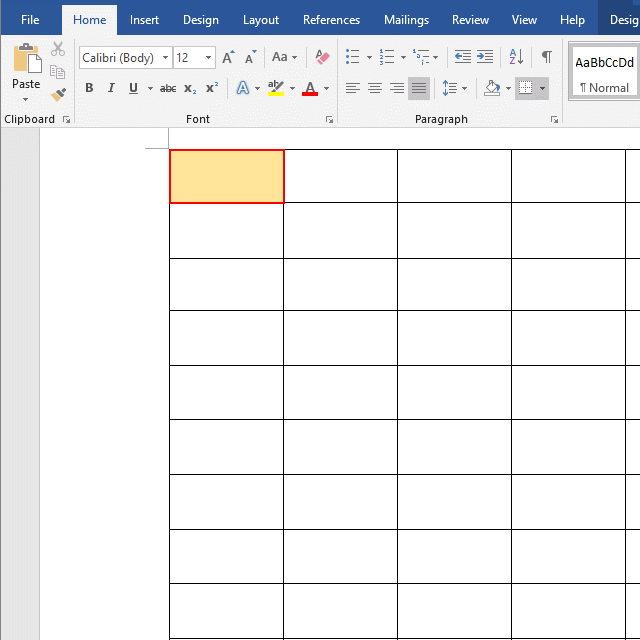Open font name dropdown Calibri (Body)
The width and height of the screenshot is (640, 640).
165,58
